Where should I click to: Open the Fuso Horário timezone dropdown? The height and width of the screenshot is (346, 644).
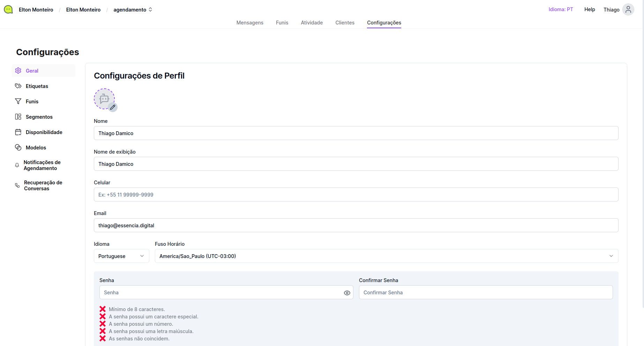(x=386, y=256)
